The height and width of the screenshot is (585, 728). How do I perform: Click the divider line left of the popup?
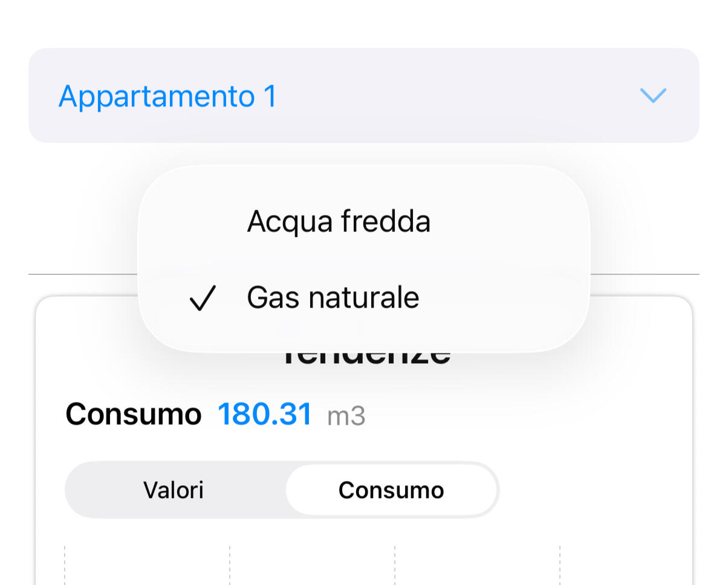pyautogui.click(x=83, y=274)
